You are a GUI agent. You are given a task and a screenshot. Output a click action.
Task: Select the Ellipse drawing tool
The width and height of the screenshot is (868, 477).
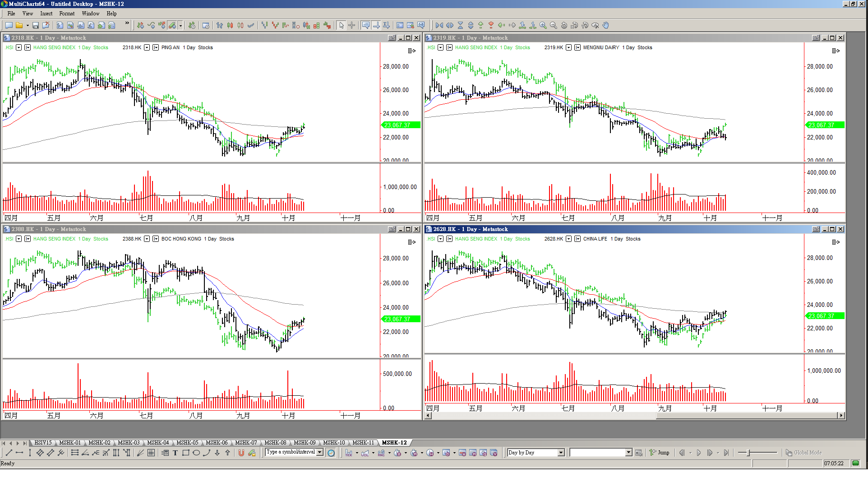196,453
